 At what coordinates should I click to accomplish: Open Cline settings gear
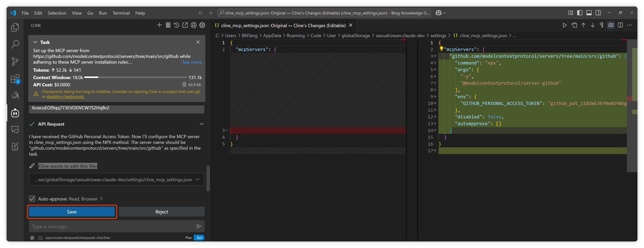tap(202, 25)
